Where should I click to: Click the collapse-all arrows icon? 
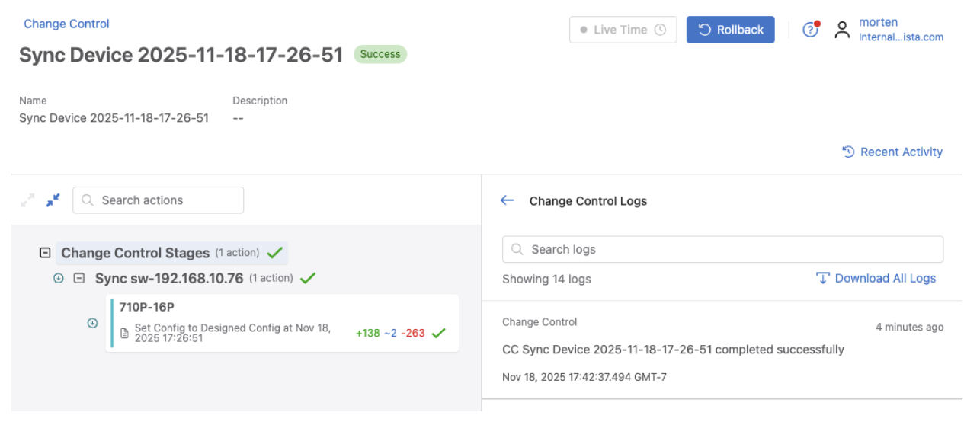click(53, 200)
